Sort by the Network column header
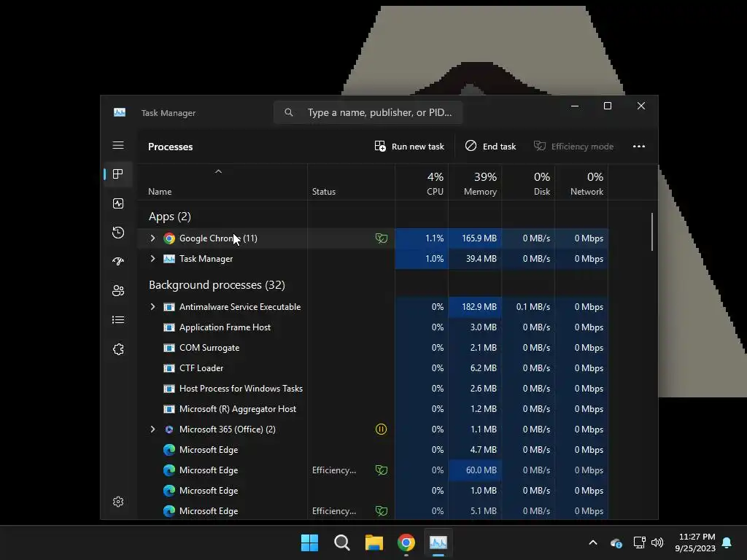This screenshot has width=747, height=560. [581, 183]
